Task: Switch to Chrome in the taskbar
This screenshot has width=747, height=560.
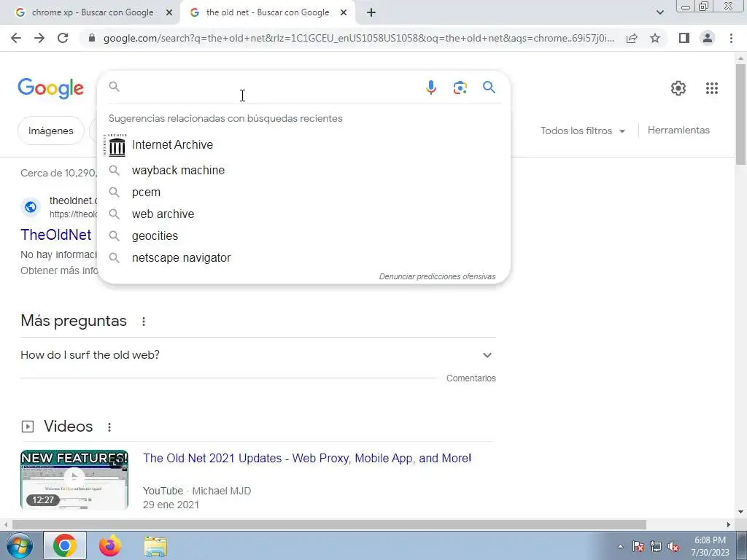Action: coord(65,545)
